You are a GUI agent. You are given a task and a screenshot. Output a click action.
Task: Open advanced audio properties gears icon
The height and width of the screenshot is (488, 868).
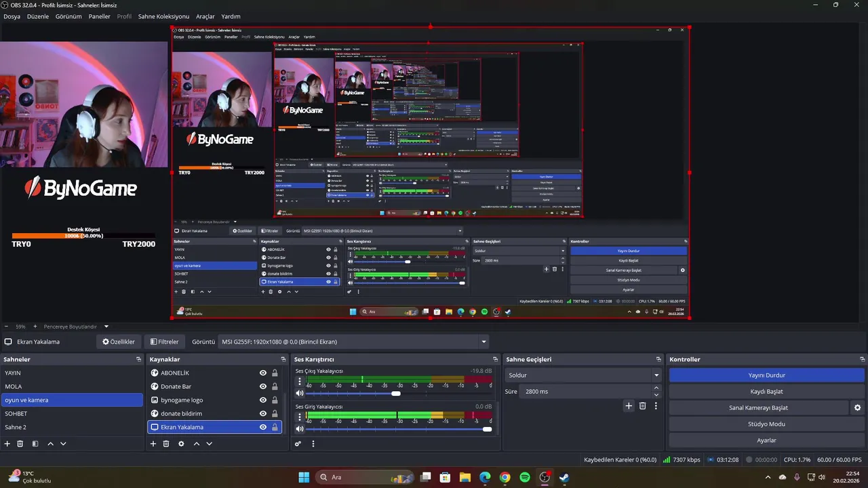pos(298,444)
